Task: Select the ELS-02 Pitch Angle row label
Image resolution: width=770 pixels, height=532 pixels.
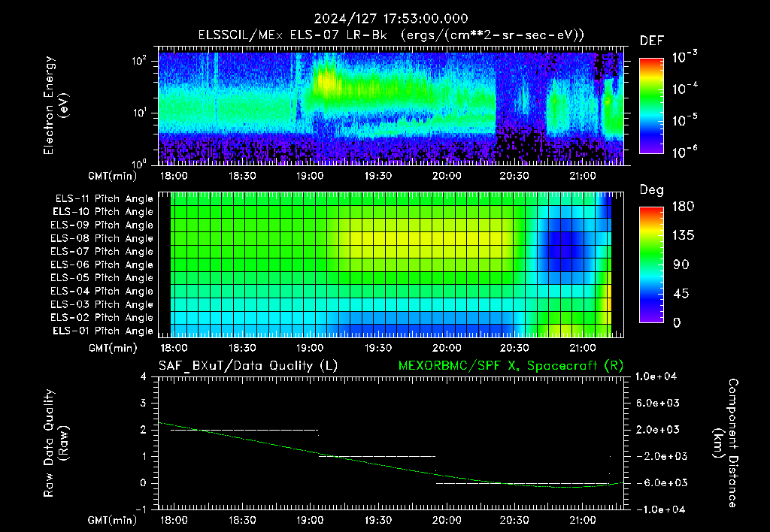Action: pos(102,318)
